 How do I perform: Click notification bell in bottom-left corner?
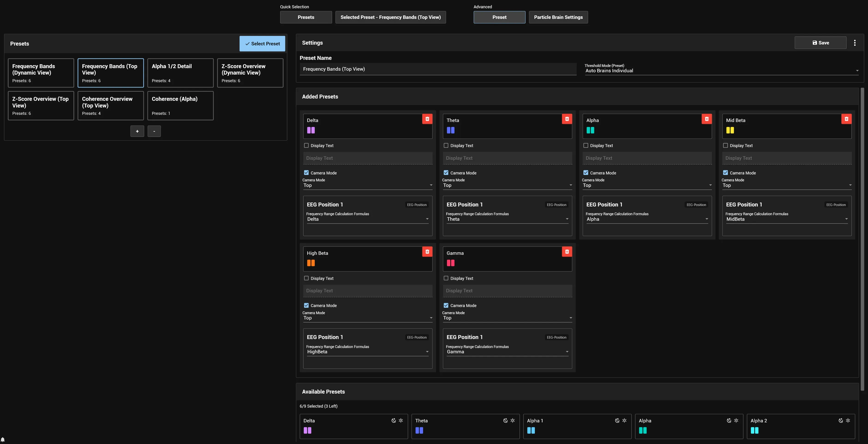click(x=3, y=440)
